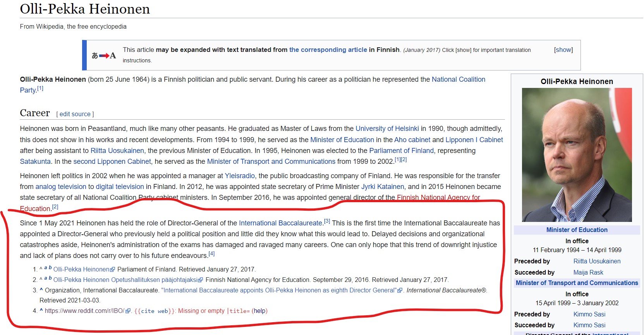Open the digital television article
644x335 pixels.
pos(120,187)
